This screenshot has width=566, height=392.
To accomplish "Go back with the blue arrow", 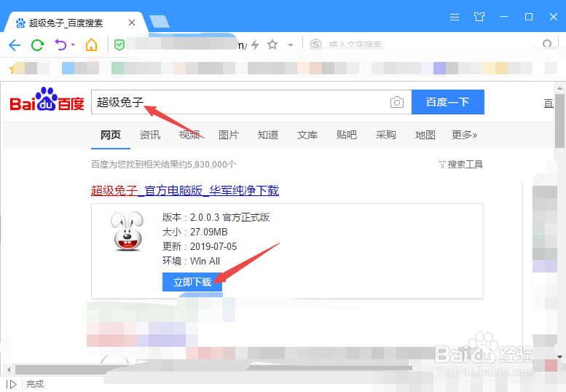I will pos(15,45).
